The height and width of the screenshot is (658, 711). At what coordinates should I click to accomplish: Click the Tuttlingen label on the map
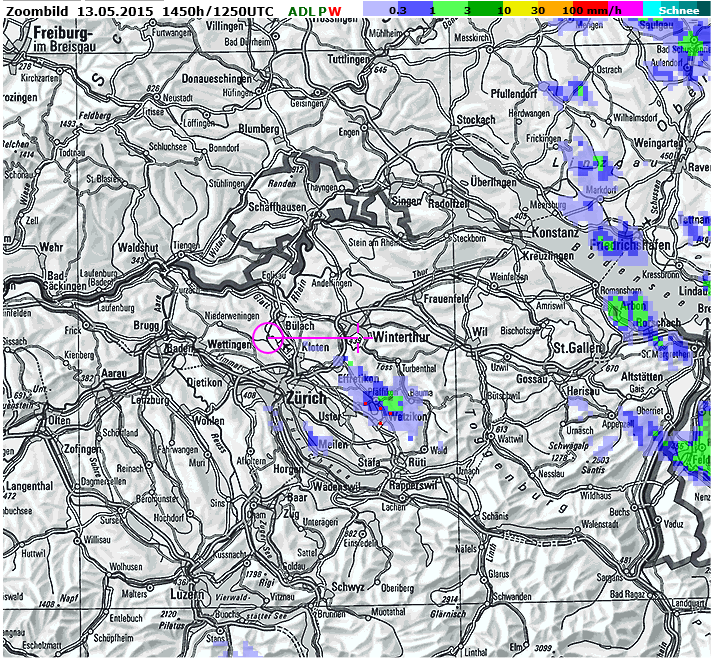pos(349,59)
